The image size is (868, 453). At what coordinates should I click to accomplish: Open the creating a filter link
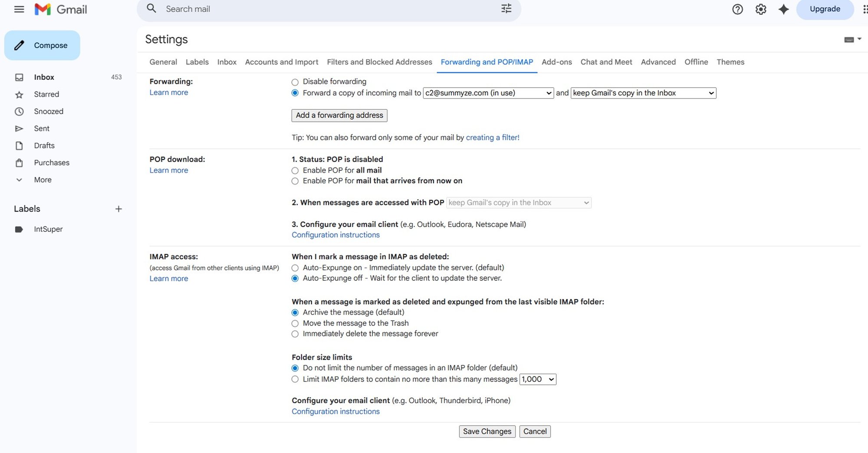[493, 138]
